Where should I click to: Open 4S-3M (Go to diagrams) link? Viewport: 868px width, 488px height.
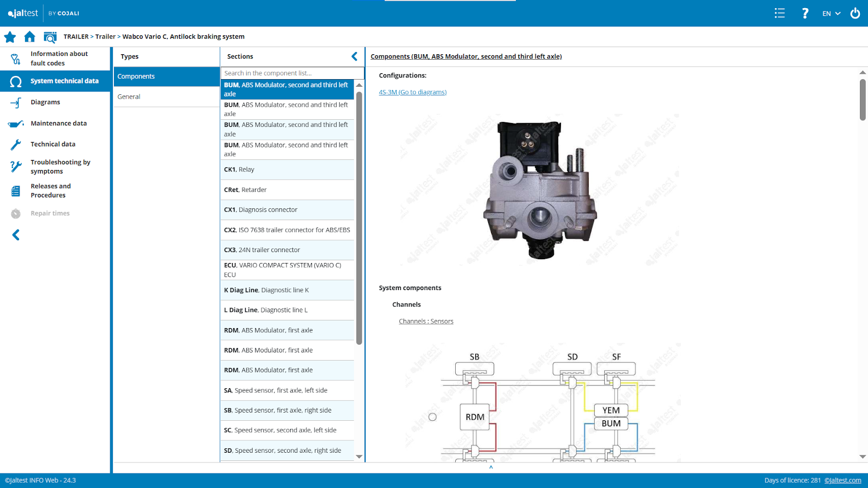(413, 92)
